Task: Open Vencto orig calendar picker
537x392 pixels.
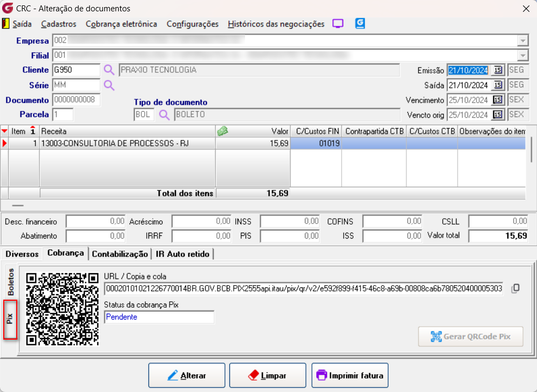Action: tap(498, 114)
